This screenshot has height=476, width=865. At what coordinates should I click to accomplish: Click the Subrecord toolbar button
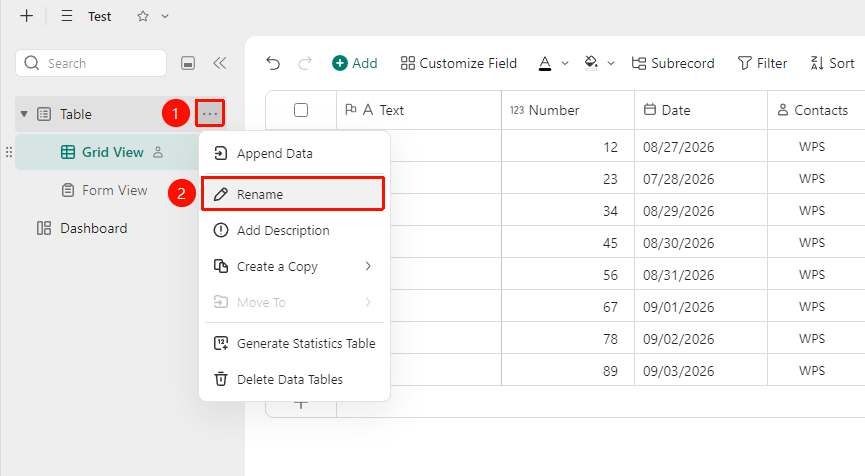tap(673, 63)
